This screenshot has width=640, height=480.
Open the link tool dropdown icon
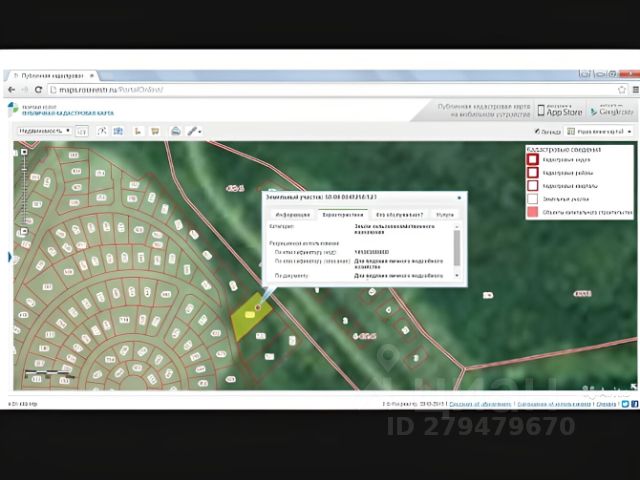tap(194, 131)
